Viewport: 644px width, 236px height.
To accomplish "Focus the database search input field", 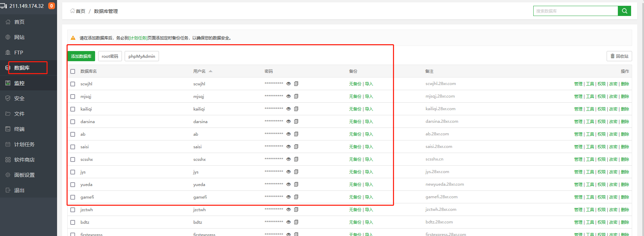I will pos(575,11).
